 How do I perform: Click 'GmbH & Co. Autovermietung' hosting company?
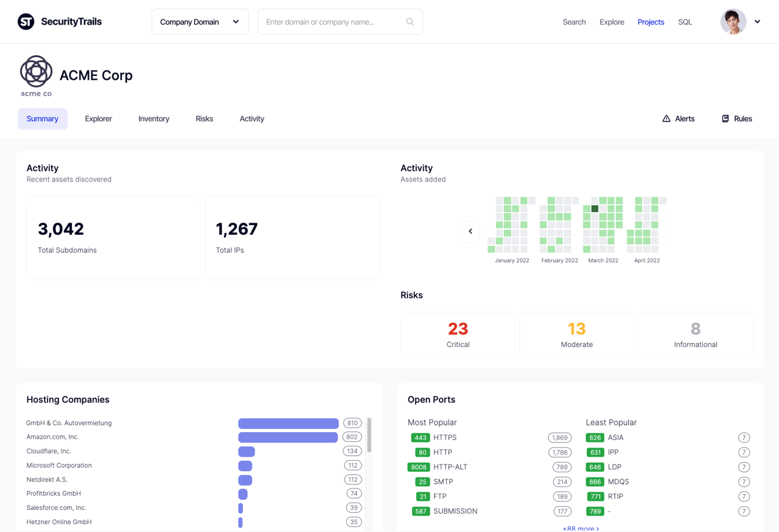69,423
